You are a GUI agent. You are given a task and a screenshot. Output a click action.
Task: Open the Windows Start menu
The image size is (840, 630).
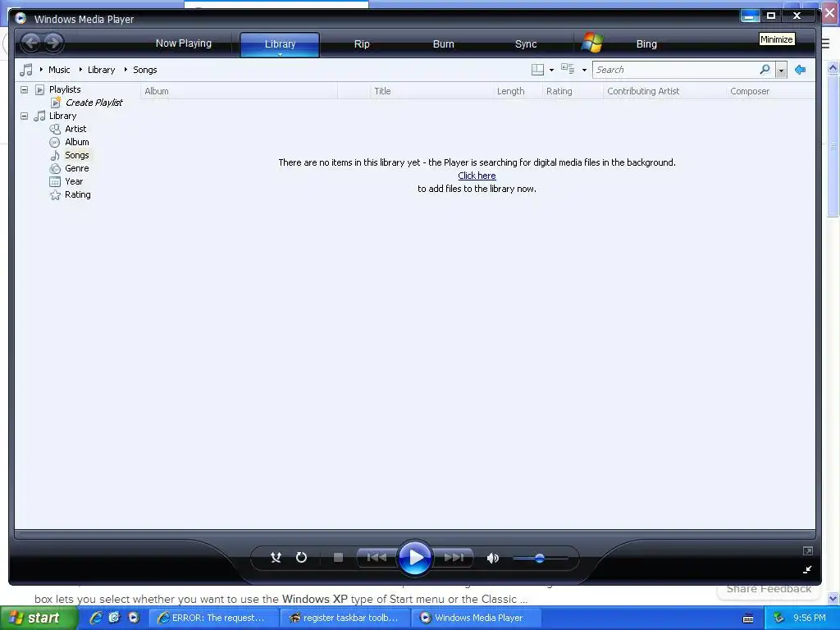(39, 618)
